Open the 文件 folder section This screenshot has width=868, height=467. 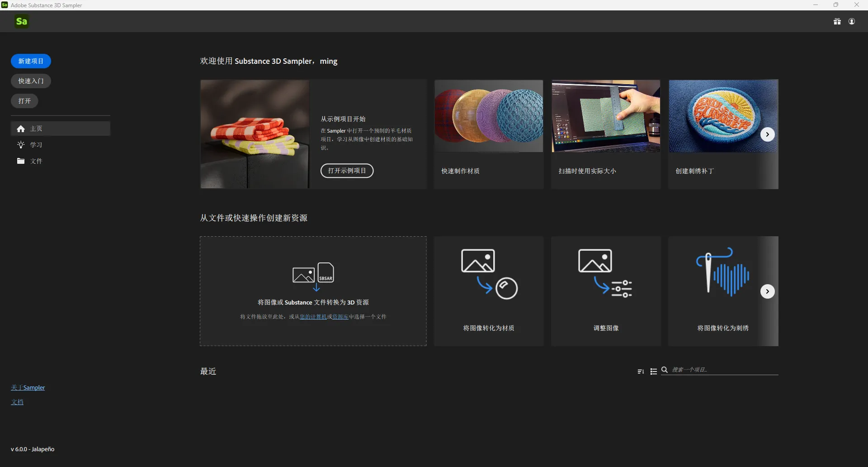point(21,161)
